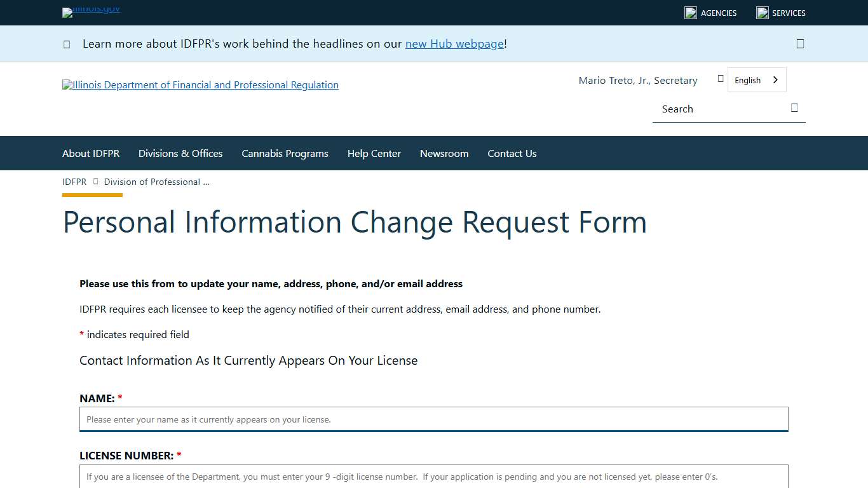Click the illinois.gov logo
The image size is (868, 488).
coord(90,12)
